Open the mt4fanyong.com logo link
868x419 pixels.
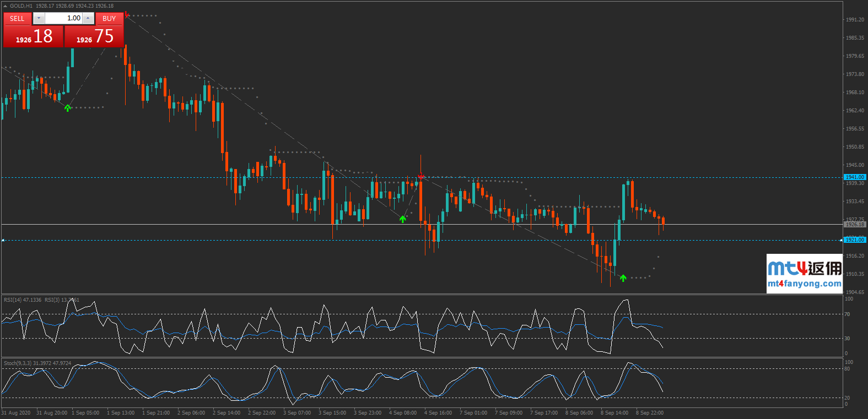pos(804,274)
